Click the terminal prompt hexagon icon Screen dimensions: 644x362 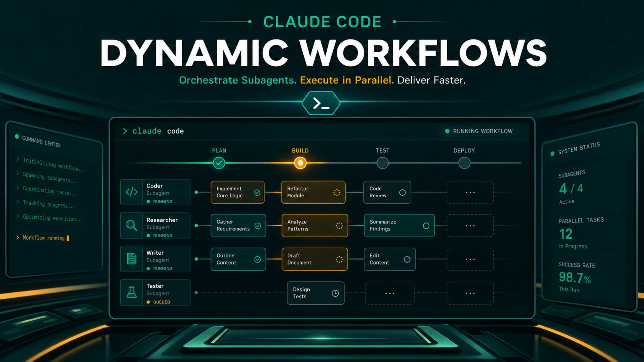pyautogui.click(x=321, y=103)
